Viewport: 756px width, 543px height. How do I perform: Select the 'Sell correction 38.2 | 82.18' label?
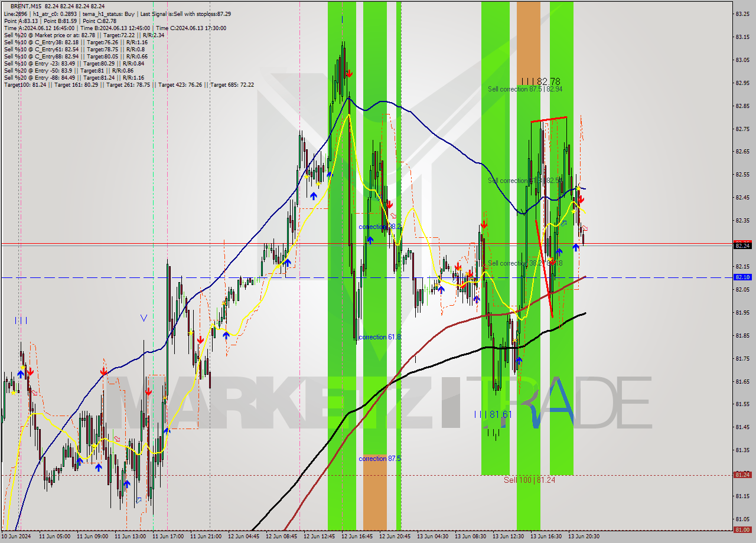(525, 263)
